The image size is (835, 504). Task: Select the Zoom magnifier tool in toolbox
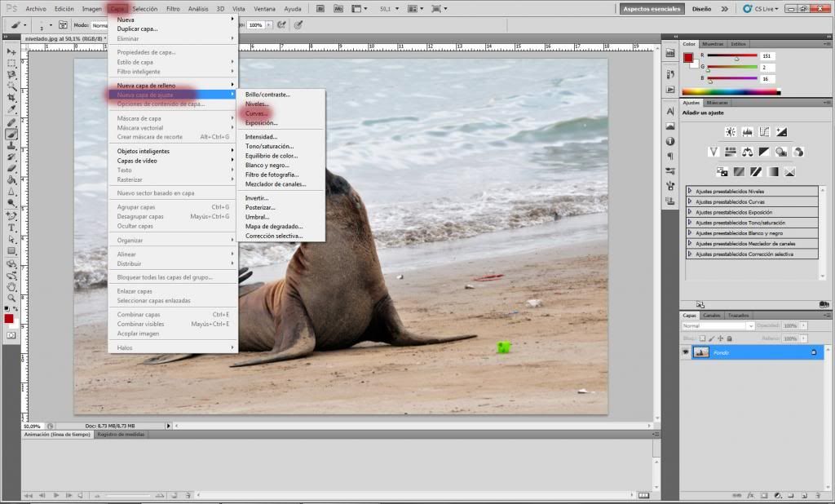pyautogui.click(x=11, y=298)
